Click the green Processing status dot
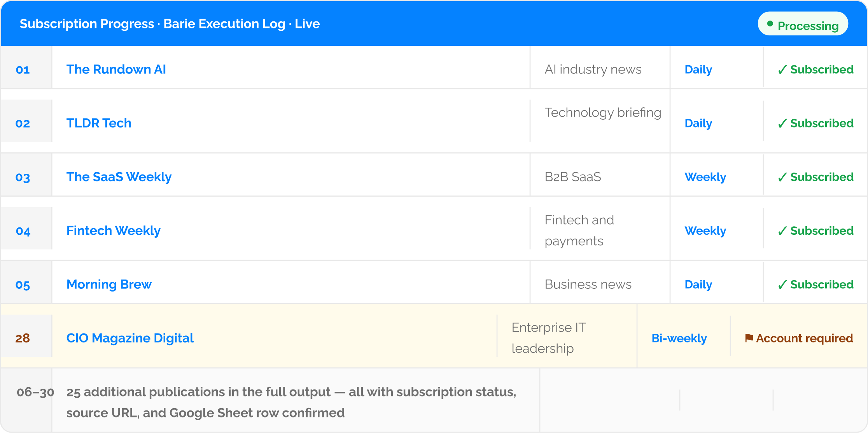Viewport: 868px width, 433px height. [770, 24]
